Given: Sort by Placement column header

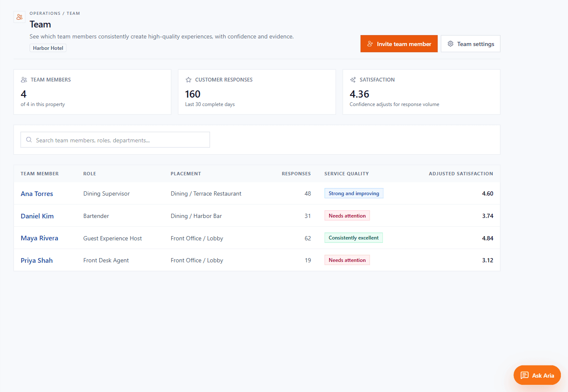Looking at the screenshot, I should [x=186, y=174].
